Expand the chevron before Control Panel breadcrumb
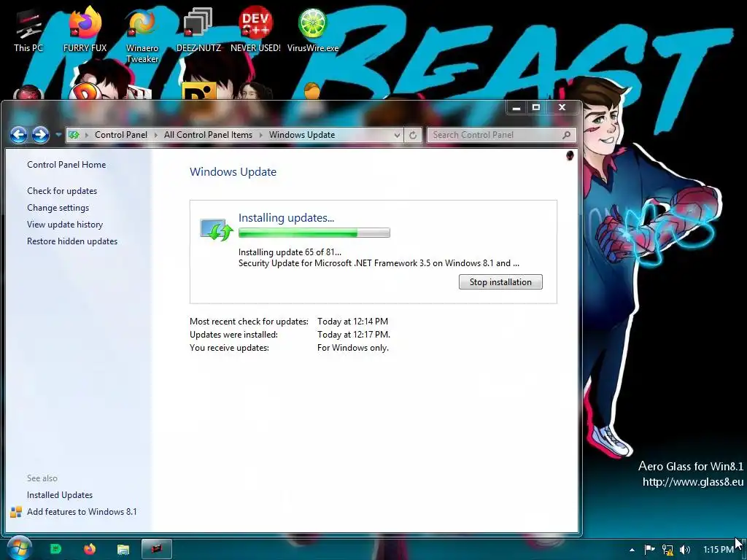The height and width of the screenshot is (560, 747). 87,135
